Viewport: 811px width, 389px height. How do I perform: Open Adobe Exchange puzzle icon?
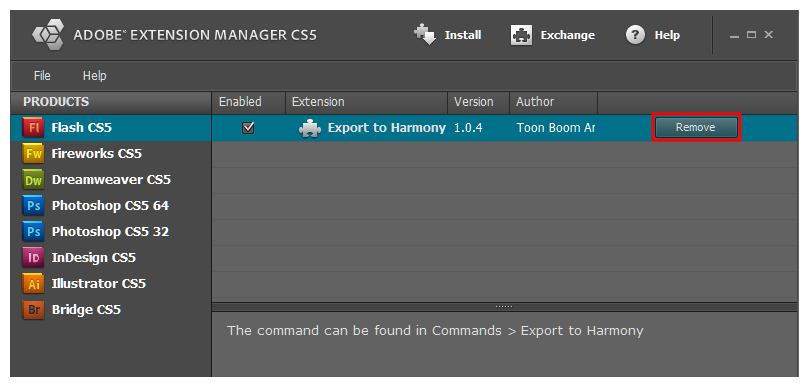point(521,35)
